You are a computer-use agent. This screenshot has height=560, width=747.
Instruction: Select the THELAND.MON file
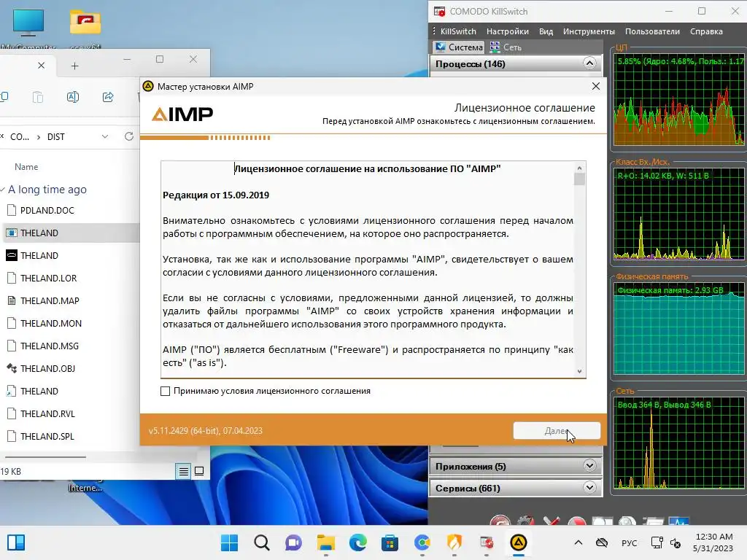click(51, 323)
